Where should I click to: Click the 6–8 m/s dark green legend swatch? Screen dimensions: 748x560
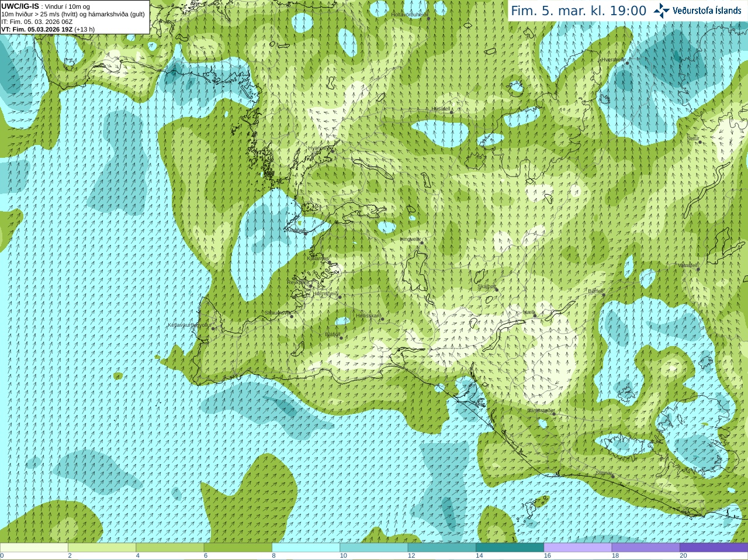tap(238, 547)
